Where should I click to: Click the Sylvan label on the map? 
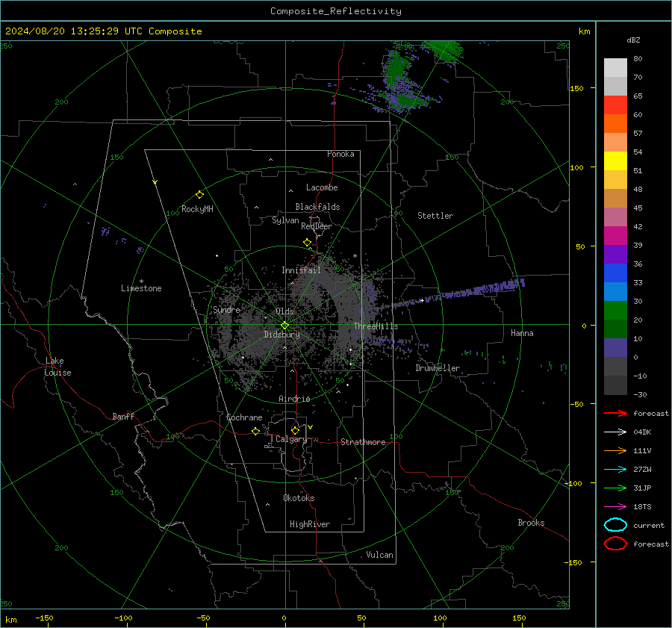click(285, 220)
